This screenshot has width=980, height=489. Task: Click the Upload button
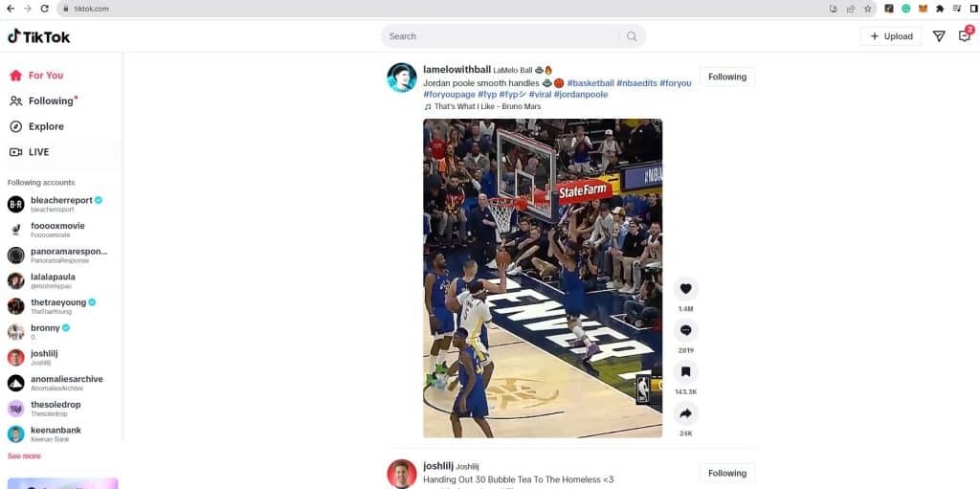pyautogui.click(x=891, y=36)
